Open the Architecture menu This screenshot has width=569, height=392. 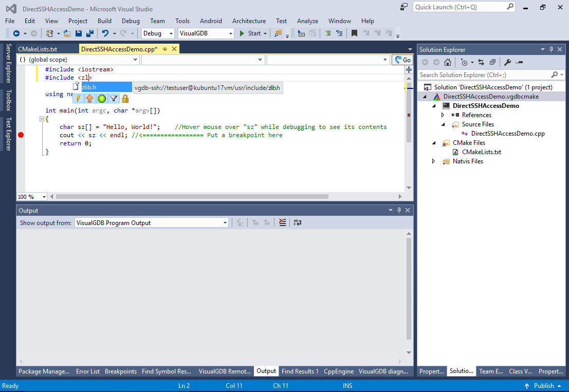(249, 21)
